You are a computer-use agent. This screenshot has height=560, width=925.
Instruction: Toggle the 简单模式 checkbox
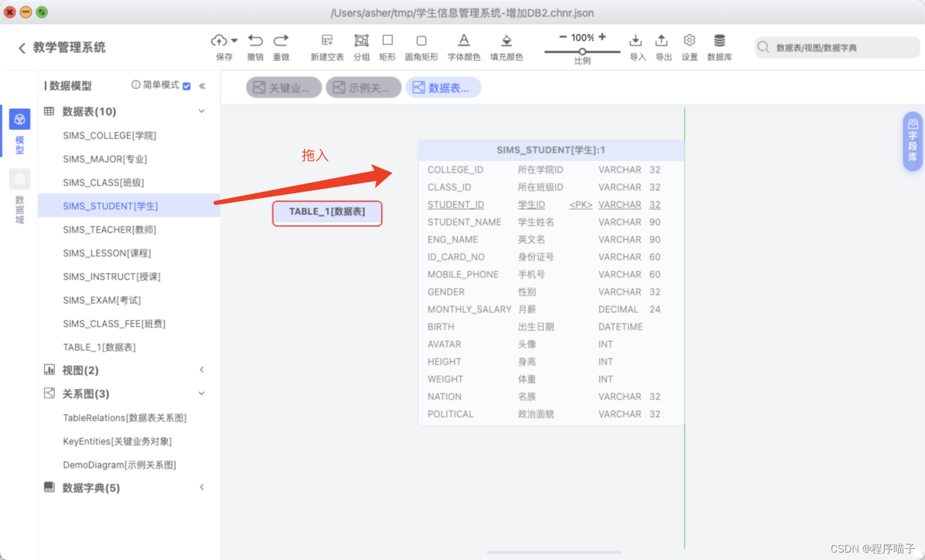186,86
